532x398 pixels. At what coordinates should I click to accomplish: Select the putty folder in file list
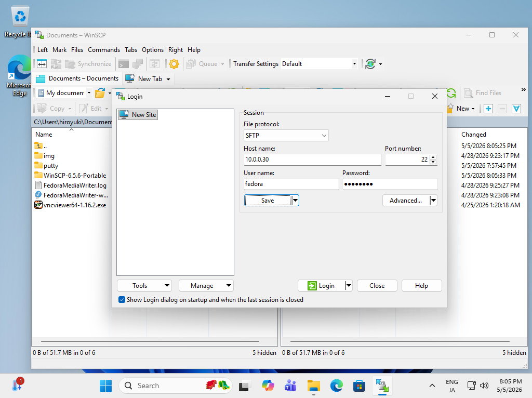51,166
